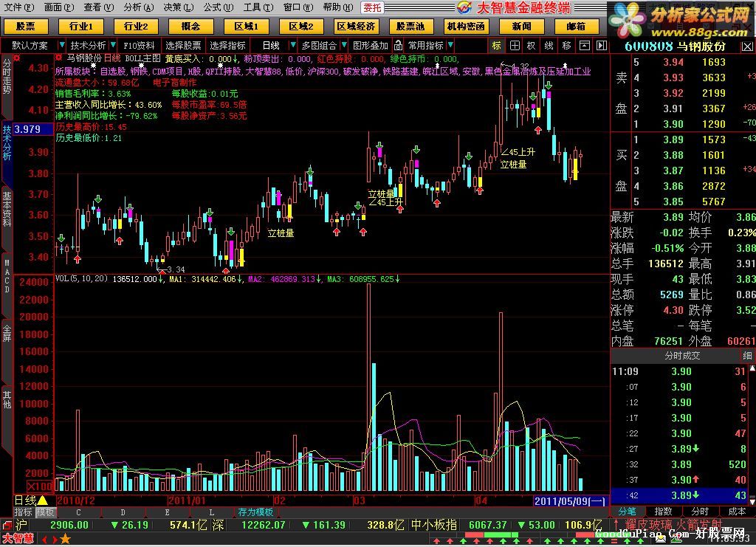Click the F10资料 toolbar item
Screen dimensions: 756x547
(139, 46)
